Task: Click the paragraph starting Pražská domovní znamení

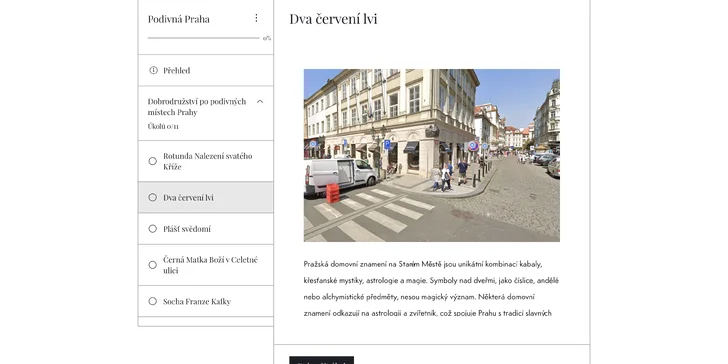Action: point(431,288)
